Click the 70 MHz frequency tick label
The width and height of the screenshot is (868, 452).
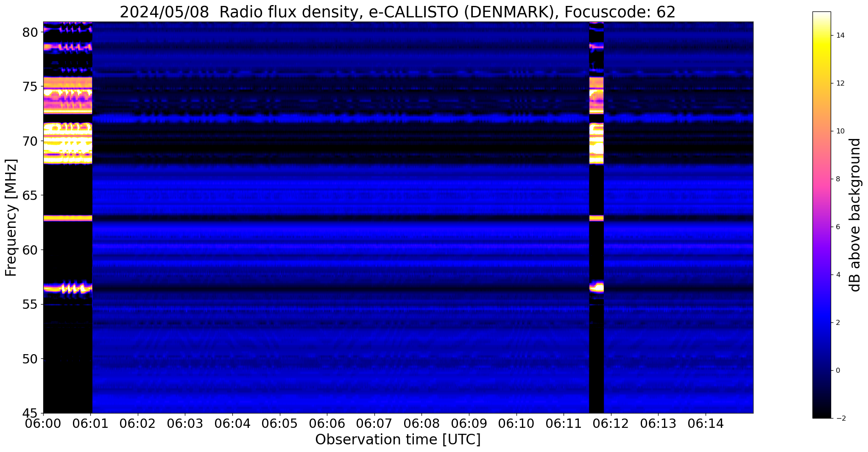(x=30, y=141)
